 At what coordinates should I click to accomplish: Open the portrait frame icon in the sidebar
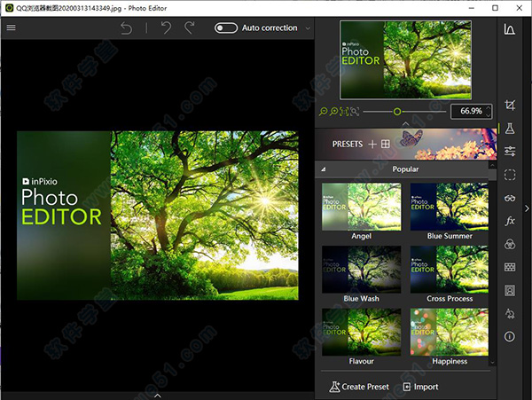(x=510, y=290)
